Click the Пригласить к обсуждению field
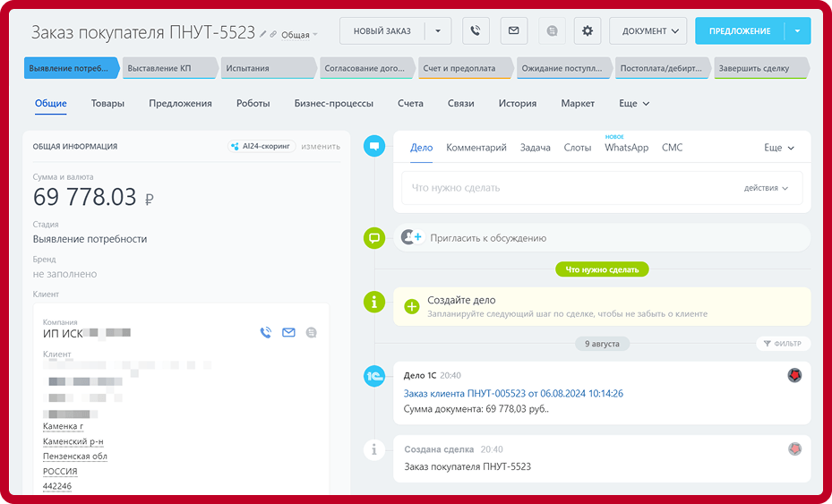Image resolution: width=832 pixels, height=504 pixels. coord(602,237)
